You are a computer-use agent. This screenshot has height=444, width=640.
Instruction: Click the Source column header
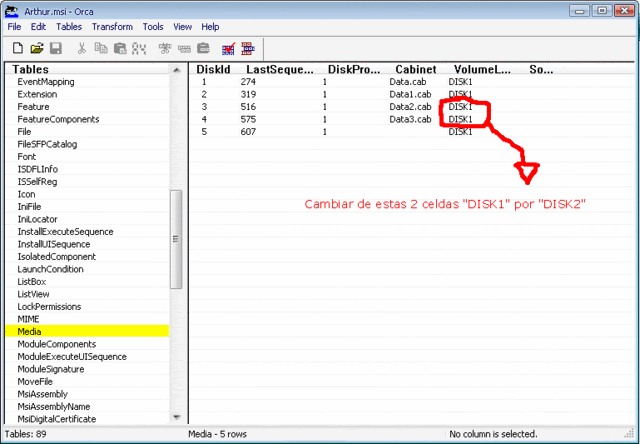pyautogui.click(x=541, y=69)
